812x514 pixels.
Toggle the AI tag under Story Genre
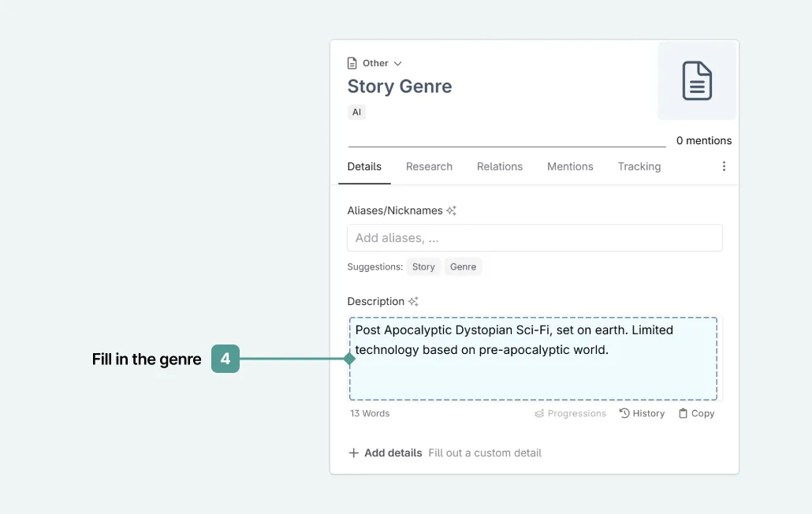[x=356, y=112]
